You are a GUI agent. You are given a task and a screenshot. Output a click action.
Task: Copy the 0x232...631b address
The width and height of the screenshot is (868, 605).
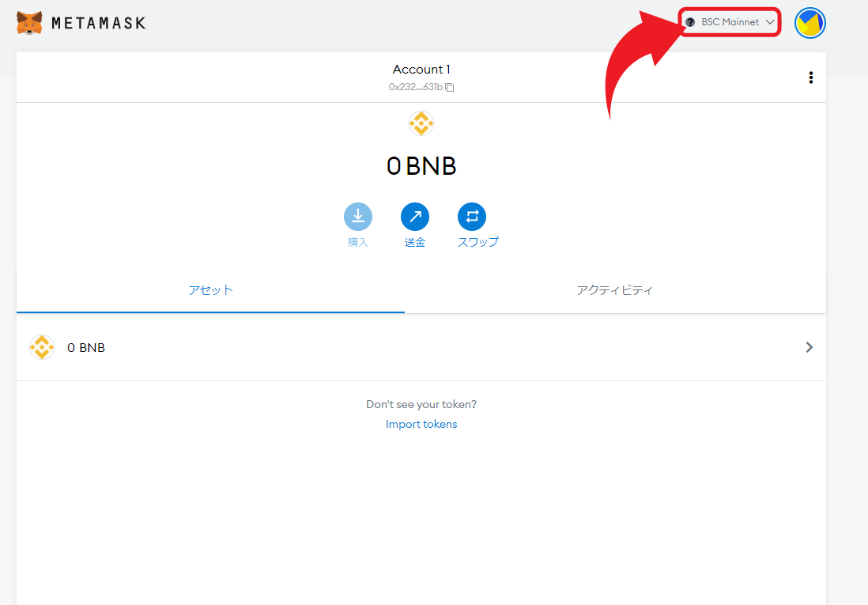(x=421, y=87)
